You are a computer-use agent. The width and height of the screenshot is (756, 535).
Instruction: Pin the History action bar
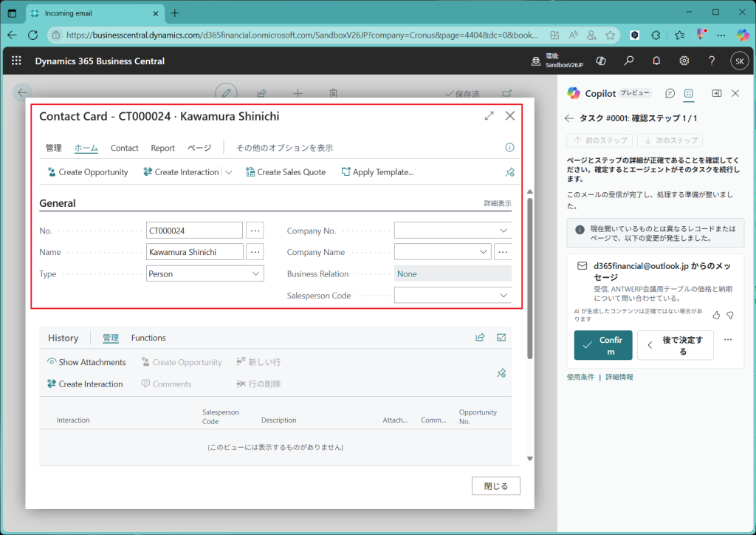[501, 373]
